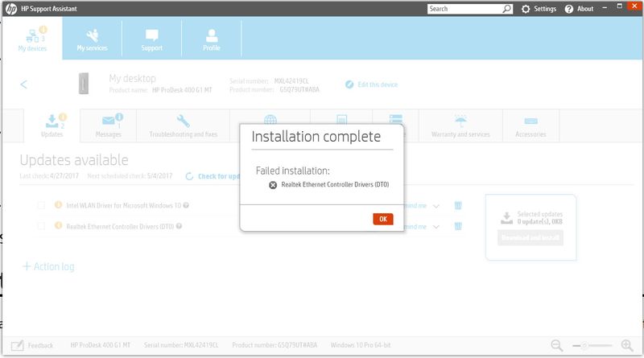
Task: Click the Search input field
Action: (x=464, y=9)
